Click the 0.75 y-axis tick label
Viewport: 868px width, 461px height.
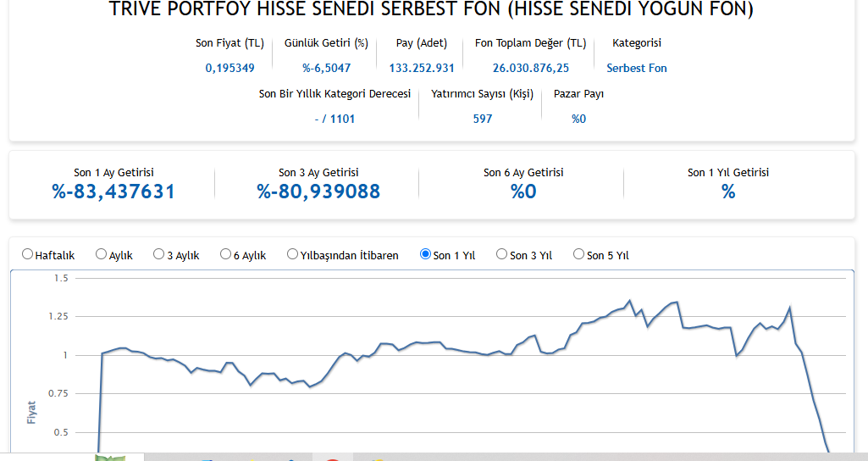(58, 393)
